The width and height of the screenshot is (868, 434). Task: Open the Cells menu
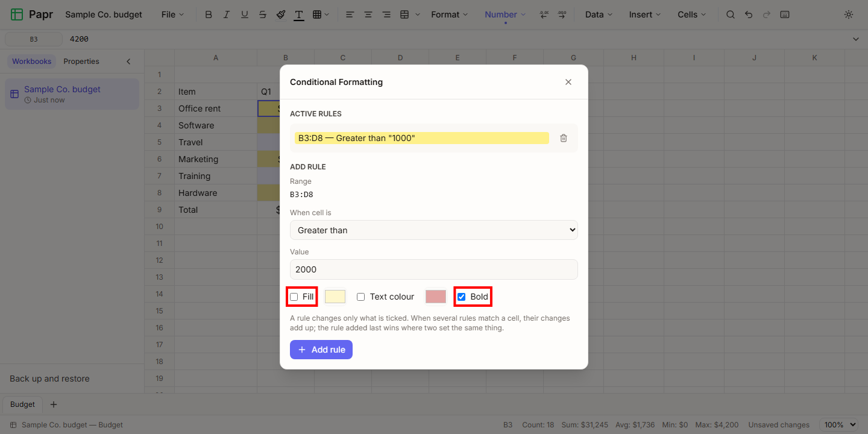pos(691,14)
